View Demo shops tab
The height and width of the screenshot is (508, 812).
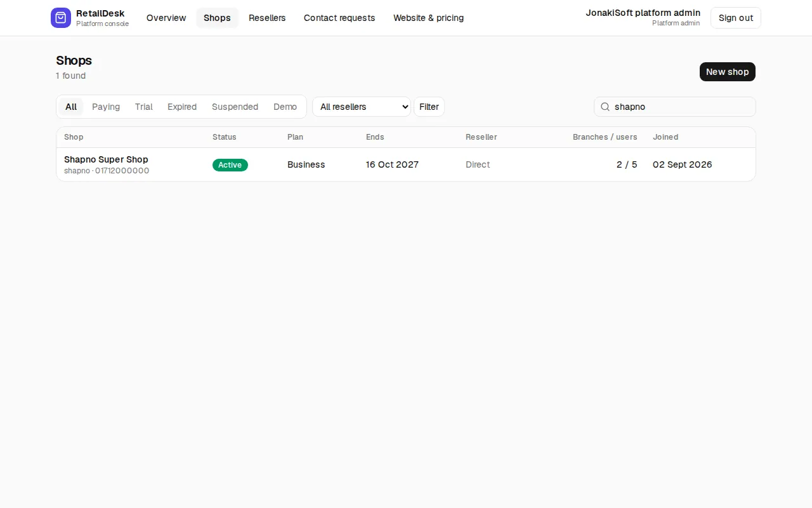[285, 107]
